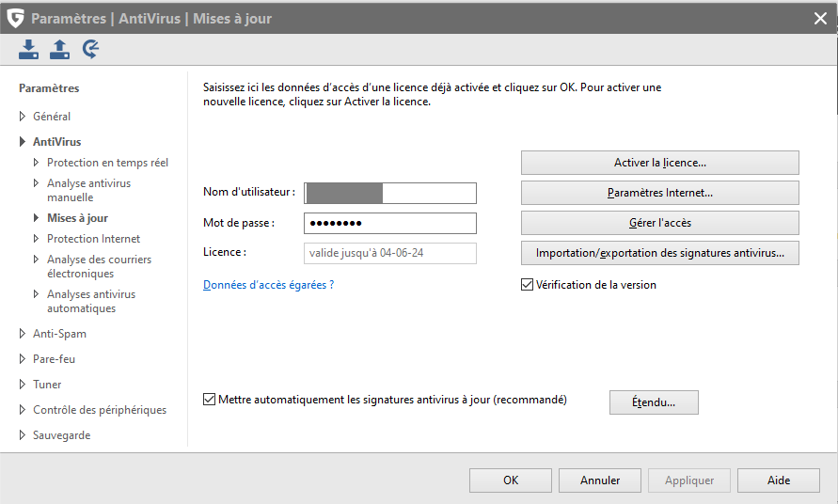Expand the Pare-feu arrow
Screen dimensions: 838x504
[x=22, y=358]
